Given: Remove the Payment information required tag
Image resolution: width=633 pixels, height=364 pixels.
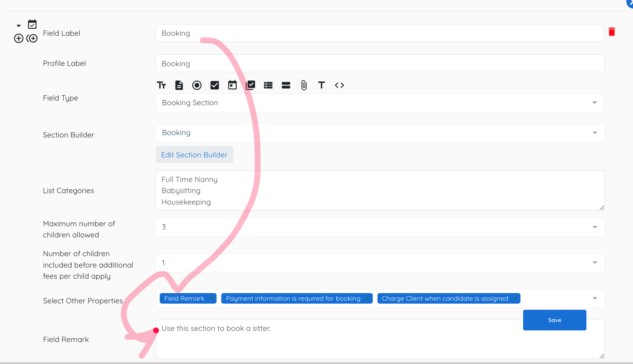Looking at the screenshot, I should pos(367,298).
